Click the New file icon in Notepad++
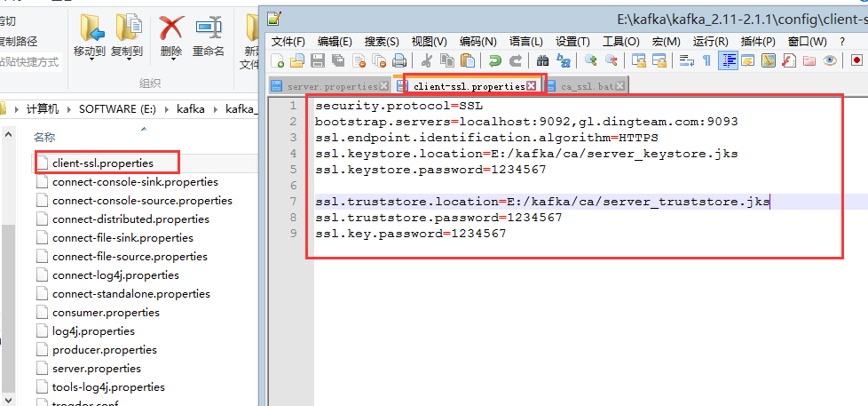 (x=277, y=61)
